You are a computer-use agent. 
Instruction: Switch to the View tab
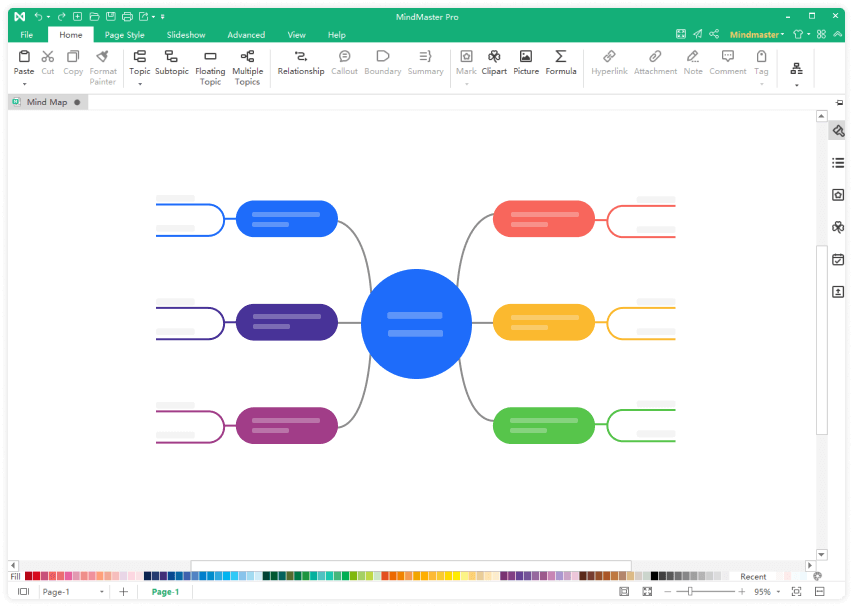click(296, 35)
